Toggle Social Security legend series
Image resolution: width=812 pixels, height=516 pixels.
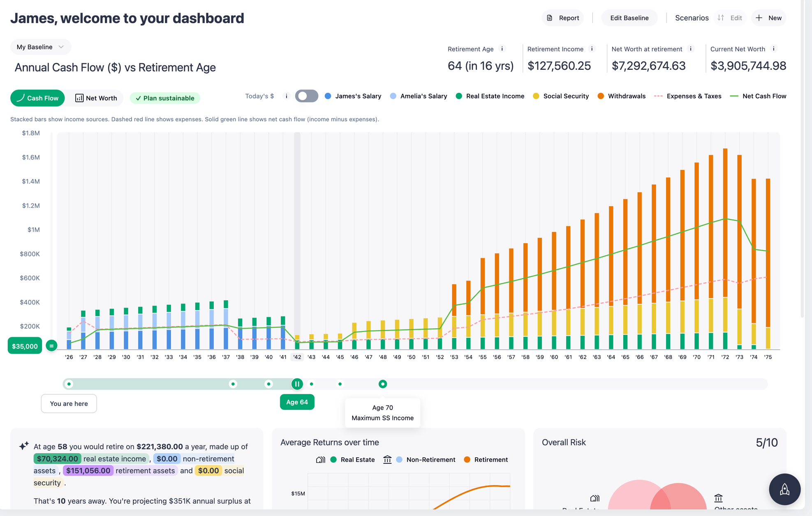(x=561, y=96)
